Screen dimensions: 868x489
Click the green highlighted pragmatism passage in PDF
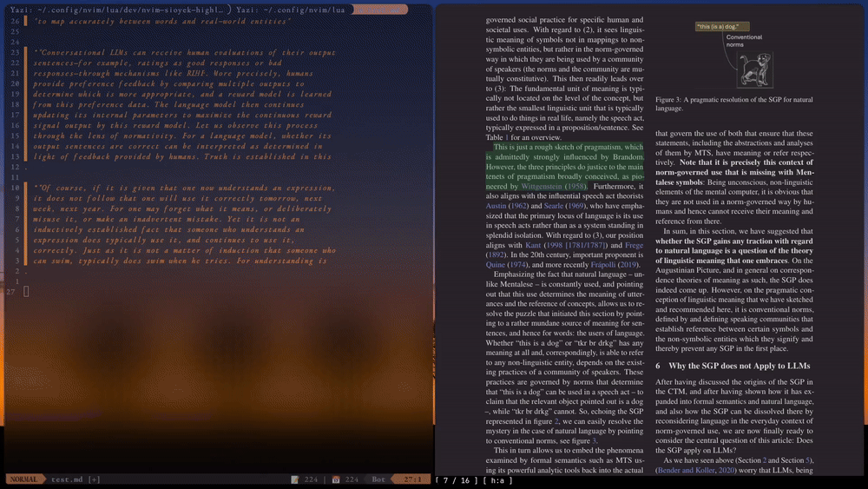point(565,166)
